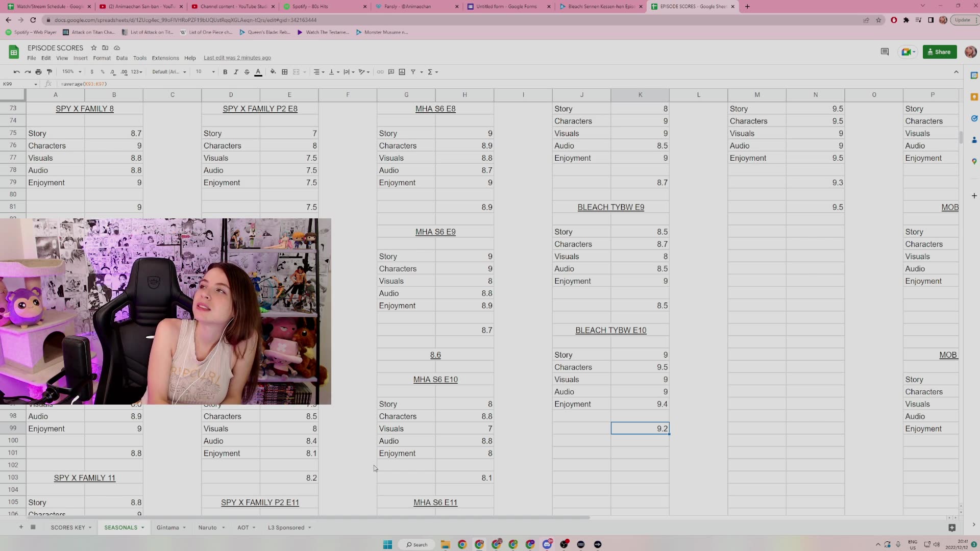The image size is (980, 551).
Task: Click the borders icon
Action: coord(285,72)
